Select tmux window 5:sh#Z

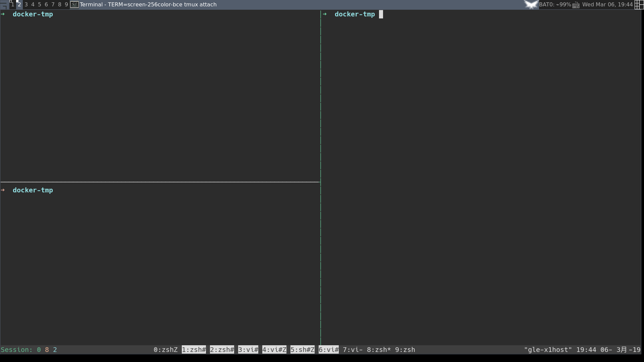pyautogui.click(x=302, y=350)
